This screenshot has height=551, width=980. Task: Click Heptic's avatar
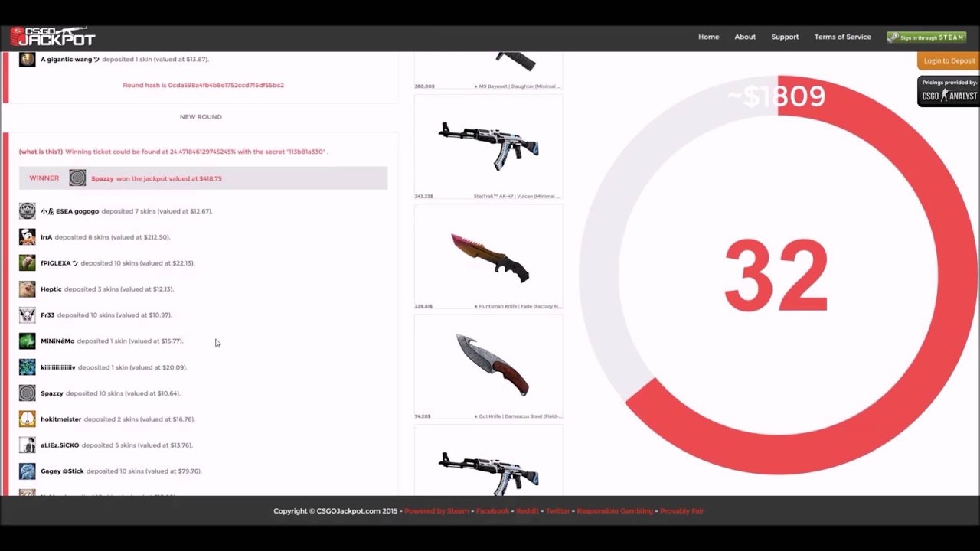28,289
